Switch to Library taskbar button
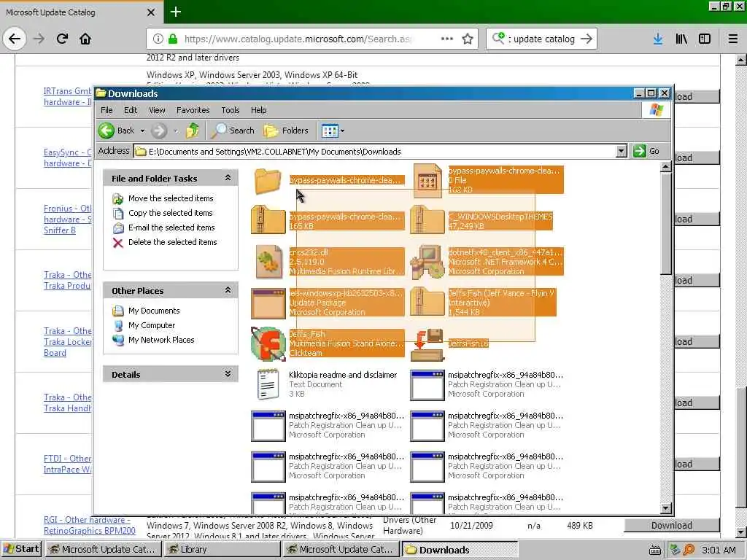Image resolution: width=747 pixels, height=560 pixels. [x=223, y=550]
